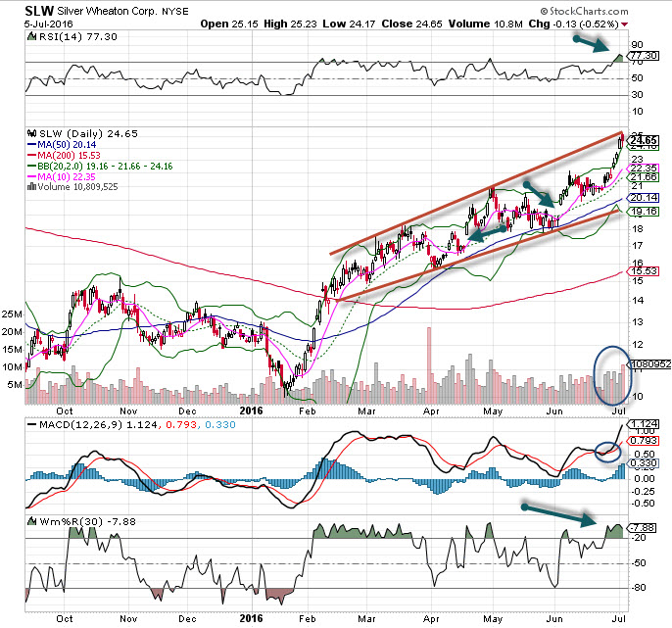Click the red down-triangle next to Chg
The height and width of the screenshot is (628, 672).
coord(652,22)
